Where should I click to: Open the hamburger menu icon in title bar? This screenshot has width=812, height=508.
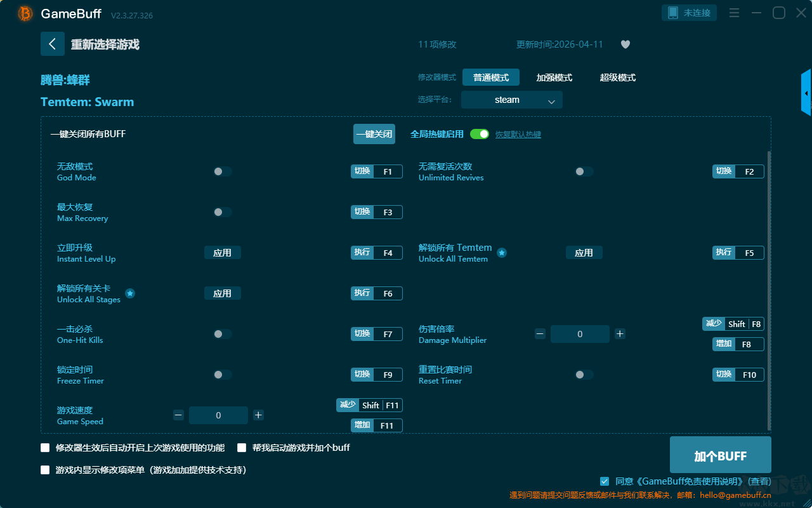734,13
